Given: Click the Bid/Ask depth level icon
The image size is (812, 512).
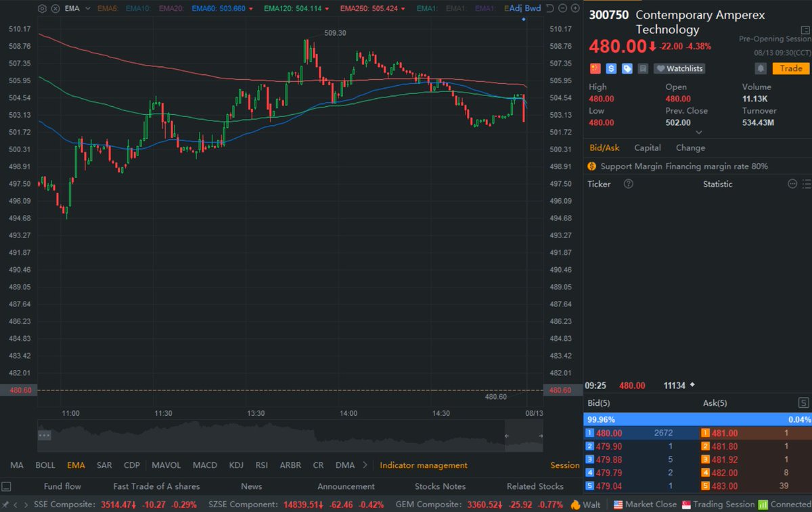Looking at the screenshot, I should [804, 403].
